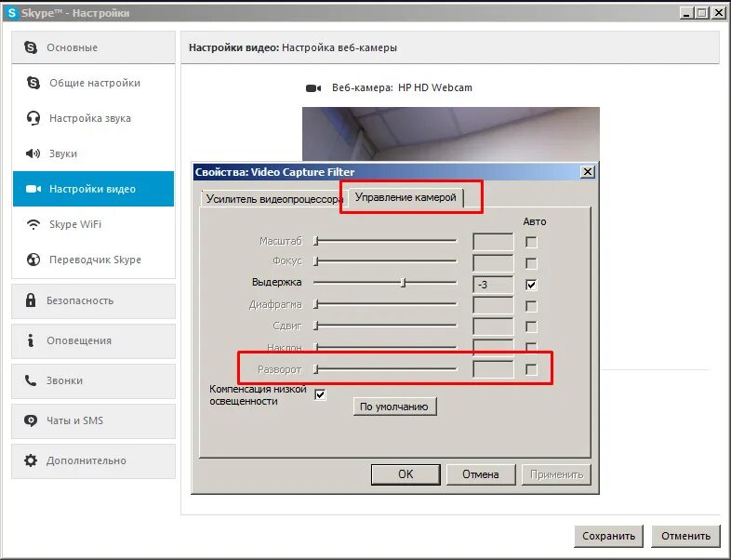
Task: Click the speaker icon next to Звуки
Action: 33,153
